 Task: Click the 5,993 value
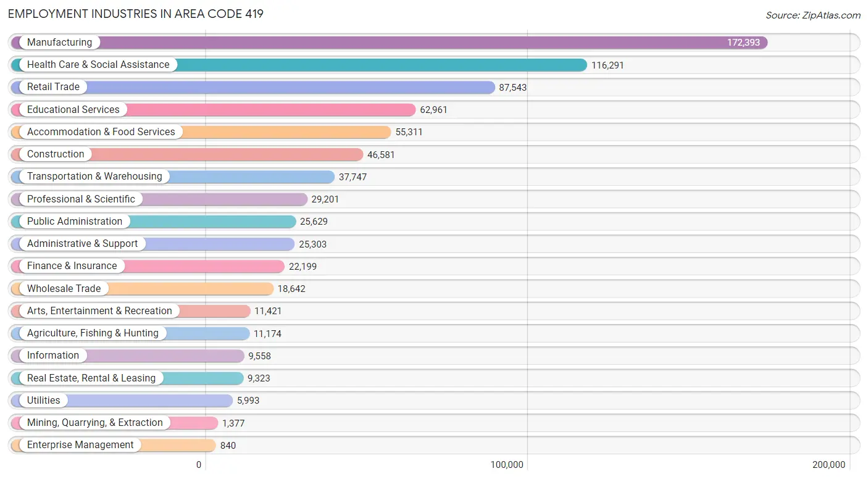[248, 401]
